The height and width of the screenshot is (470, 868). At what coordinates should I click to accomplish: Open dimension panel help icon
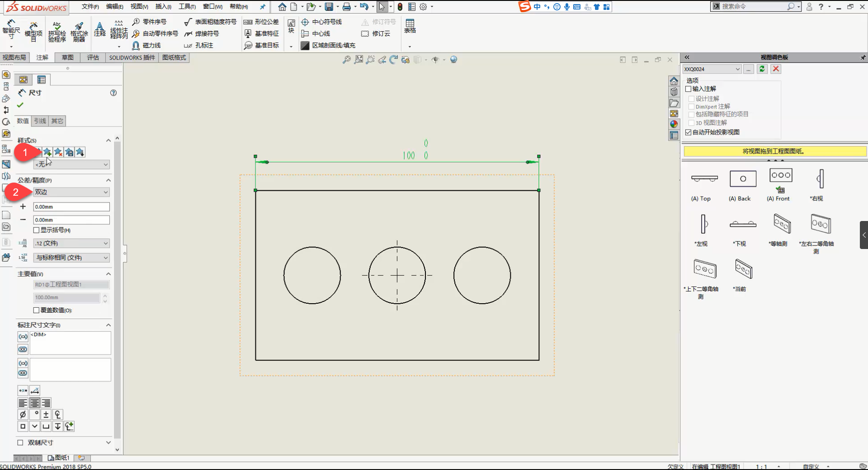tap(113, 93)
